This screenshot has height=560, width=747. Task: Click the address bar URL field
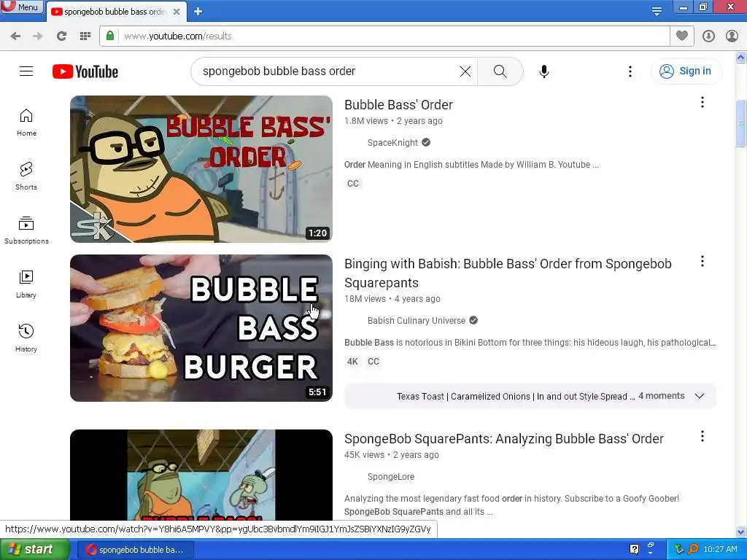(395, 36)
